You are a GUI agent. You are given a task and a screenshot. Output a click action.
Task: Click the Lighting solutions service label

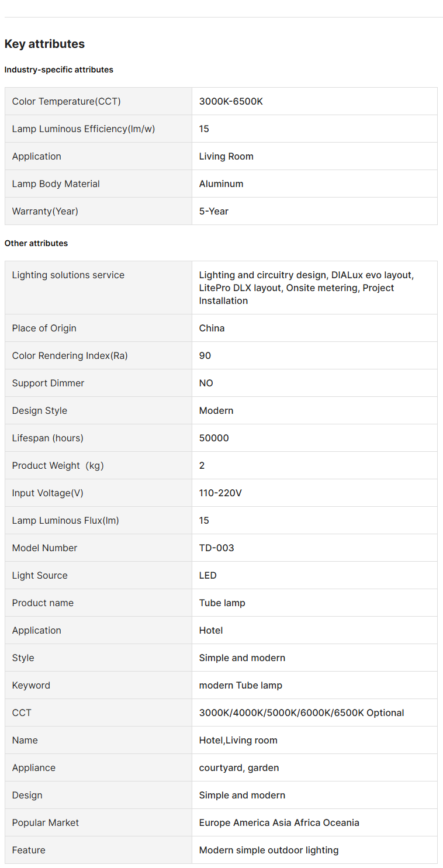(68, 275)
